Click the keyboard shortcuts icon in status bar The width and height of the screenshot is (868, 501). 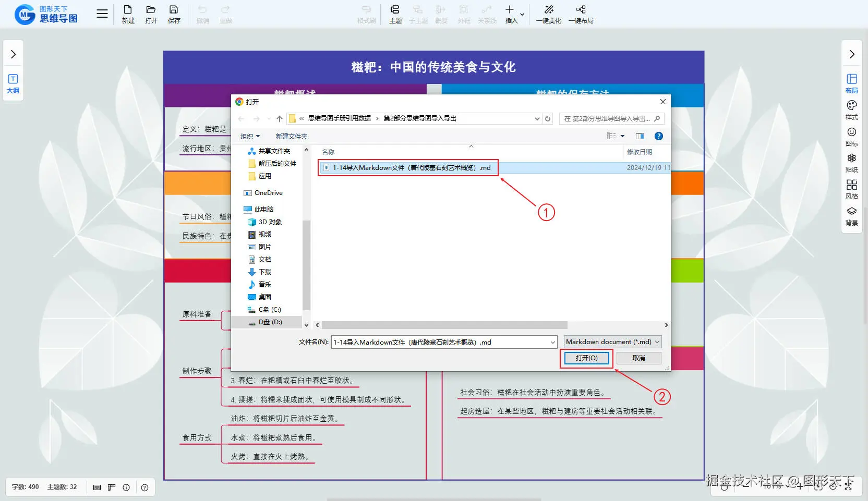[97, 487]
